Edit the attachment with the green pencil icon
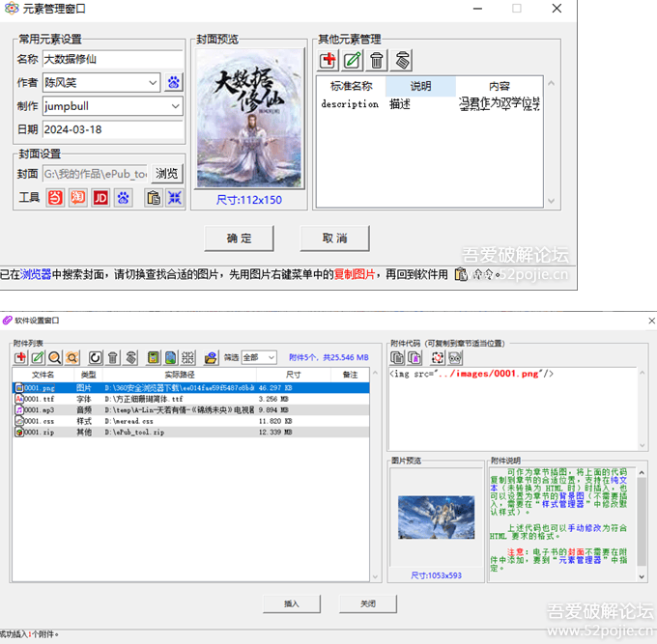 point(38,357)
